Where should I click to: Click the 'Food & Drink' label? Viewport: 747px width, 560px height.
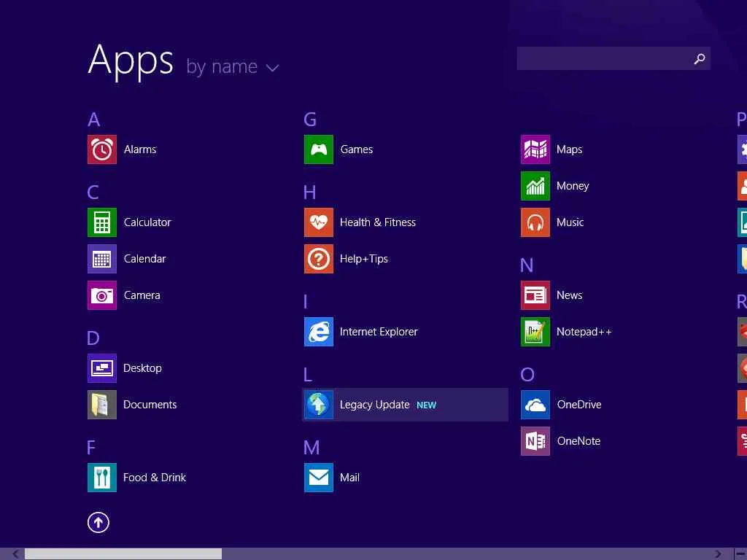(x=155, y=478)
